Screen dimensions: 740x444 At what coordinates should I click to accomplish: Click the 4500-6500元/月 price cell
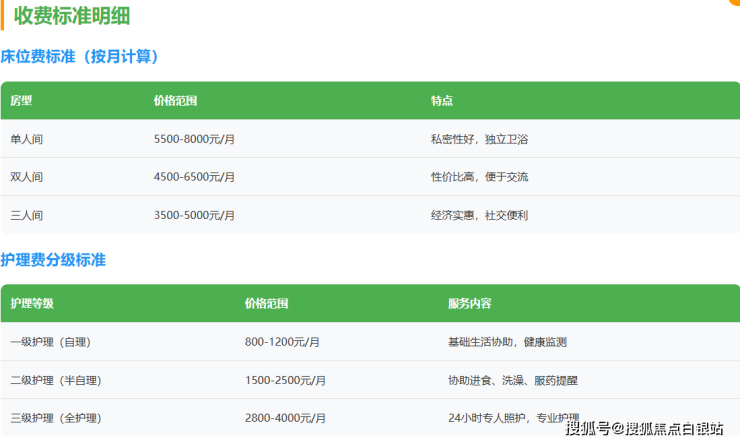194,177
